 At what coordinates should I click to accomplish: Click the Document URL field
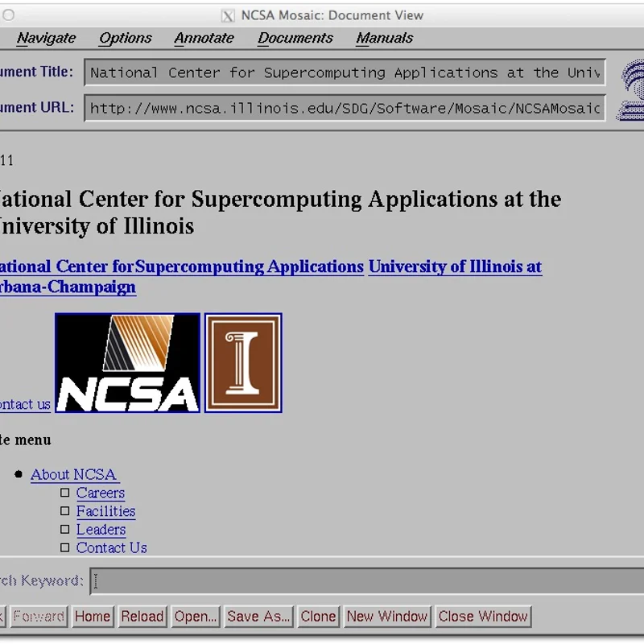click(345, 108)
